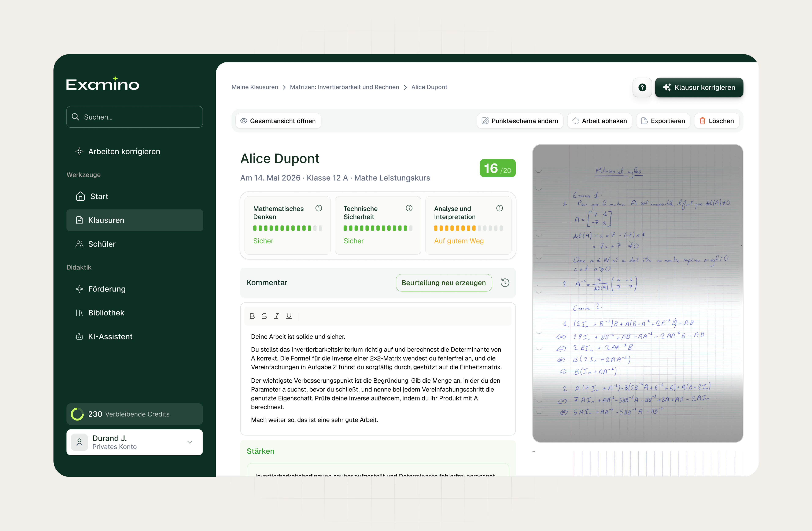Screen dimensions: 812x531
Task: Click the Start house icon
Action: 80,196
